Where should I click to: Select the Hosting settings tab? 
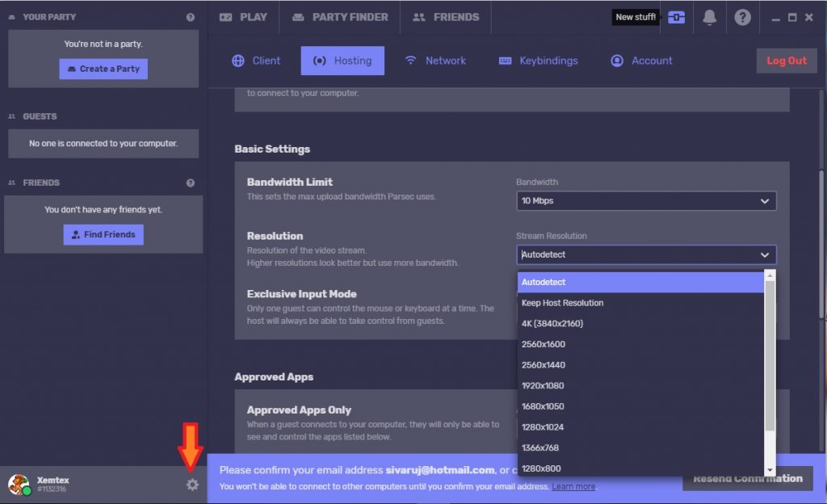342,61
